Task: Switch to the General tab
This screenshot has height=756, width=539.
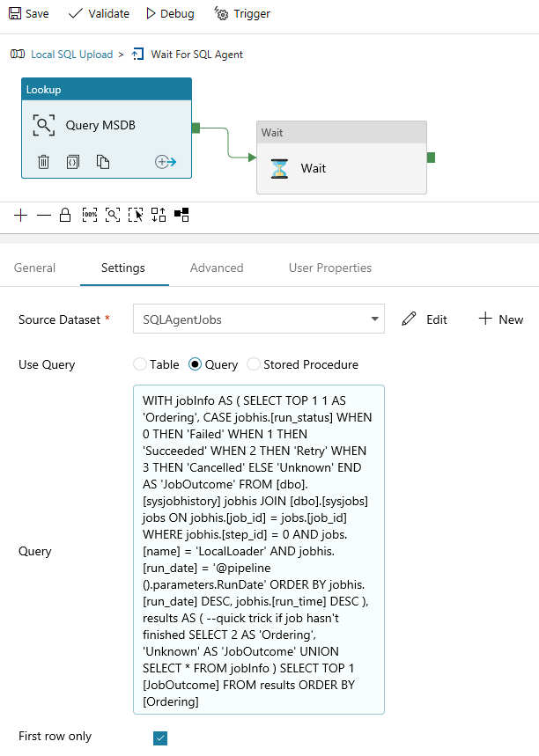Action: pyautogui.click(x=34, y=268)
